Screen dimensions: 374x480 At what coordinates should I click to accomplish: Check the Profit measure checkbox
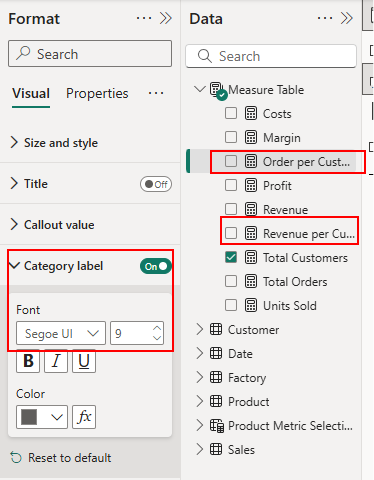[x=231, y=185]
